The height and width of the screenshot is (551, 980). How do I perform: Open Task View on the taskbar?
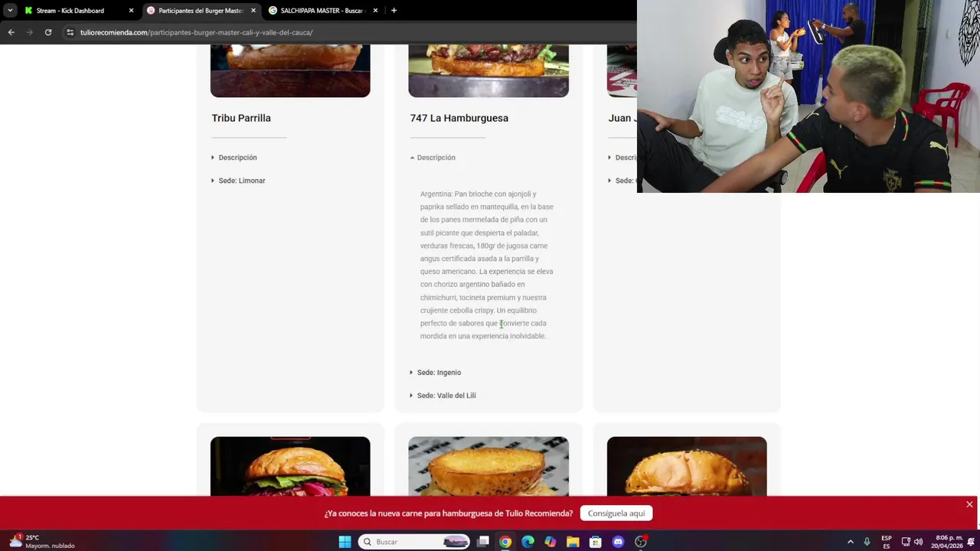[x=483, y=542]
